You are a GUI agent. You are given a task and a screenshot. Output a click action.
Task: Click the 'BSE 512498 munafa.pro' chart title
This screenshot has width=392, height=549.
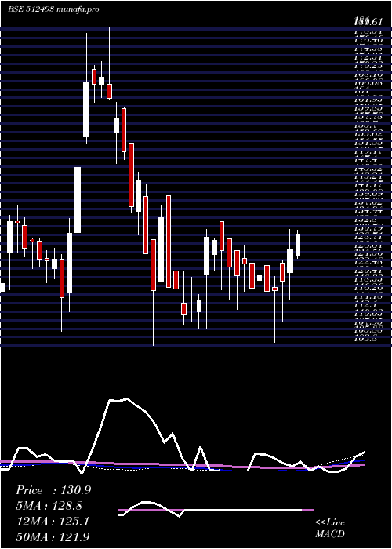point(53,9)
